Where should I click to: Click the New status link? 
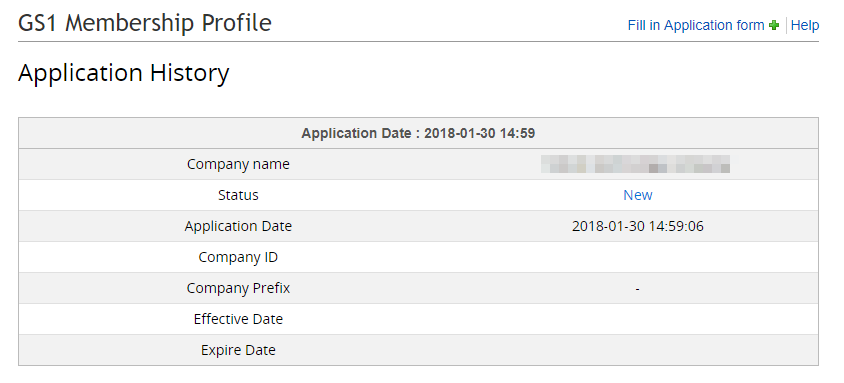click(x=638, y=195)
